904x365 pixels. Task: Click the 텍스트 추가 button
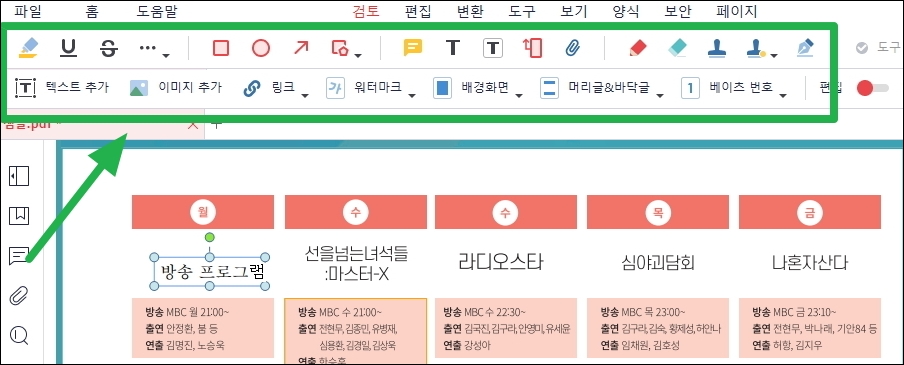(62, 88)
